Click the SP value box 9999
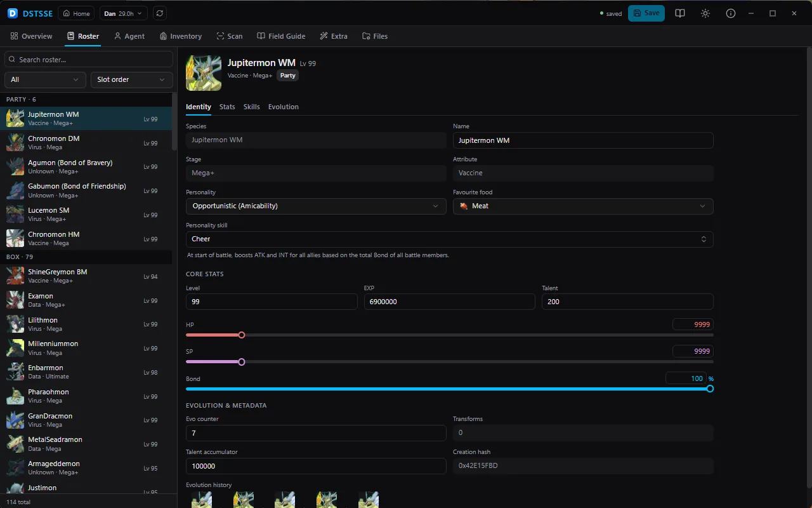The height and width of the screenshot is (508, 812). [693, 351]
